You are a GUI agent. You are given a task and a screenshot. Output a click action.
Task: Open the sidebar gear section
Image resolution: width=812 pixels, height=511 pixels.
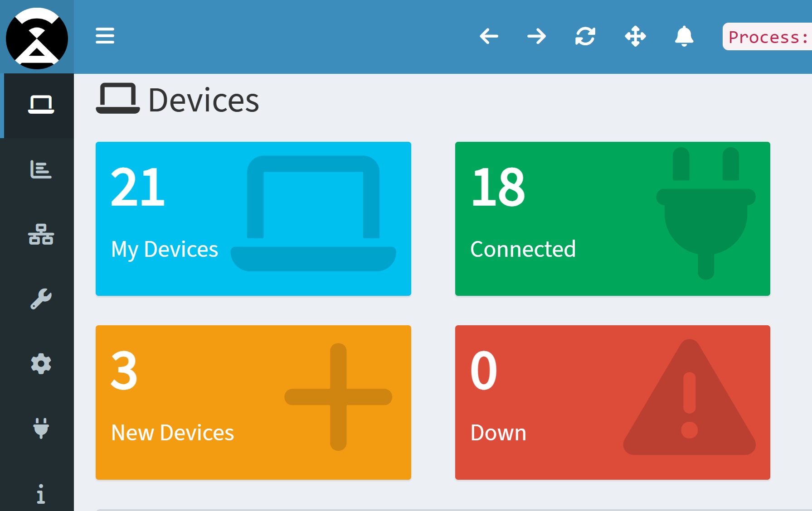click(x=41, y=364)
